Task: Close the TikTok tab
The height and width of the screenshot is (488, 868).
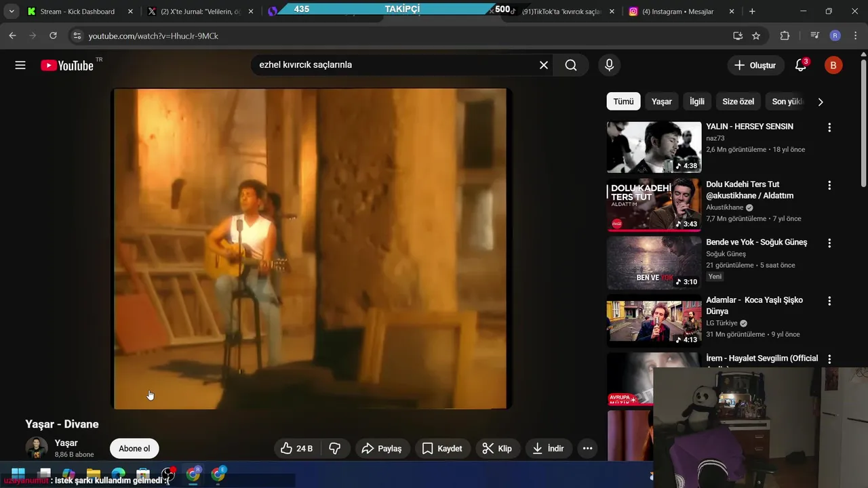Action: click(x=612, y=12)
